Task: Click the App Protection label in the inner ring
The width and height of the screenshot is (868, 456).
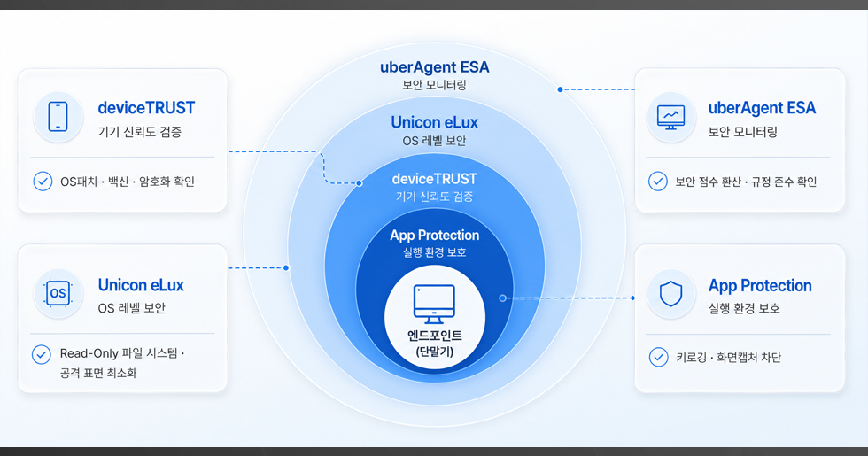Action: coord(435,236)
